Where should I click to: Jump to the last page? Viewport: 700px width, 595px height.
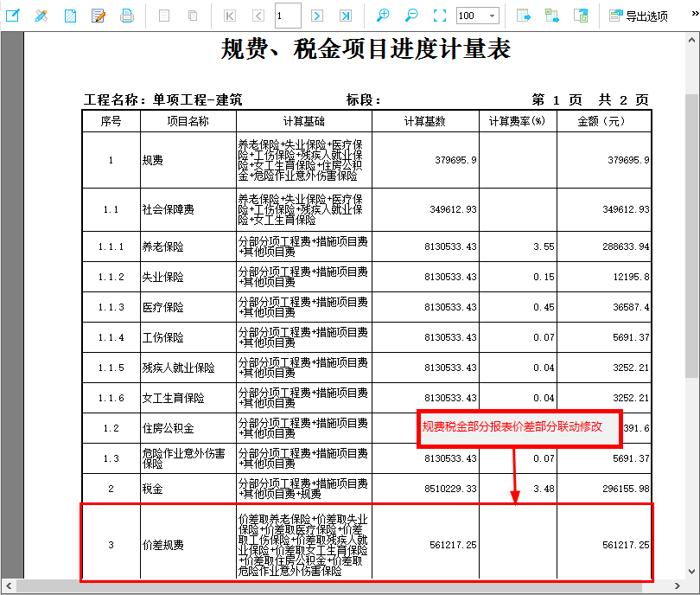coord(345,16)
